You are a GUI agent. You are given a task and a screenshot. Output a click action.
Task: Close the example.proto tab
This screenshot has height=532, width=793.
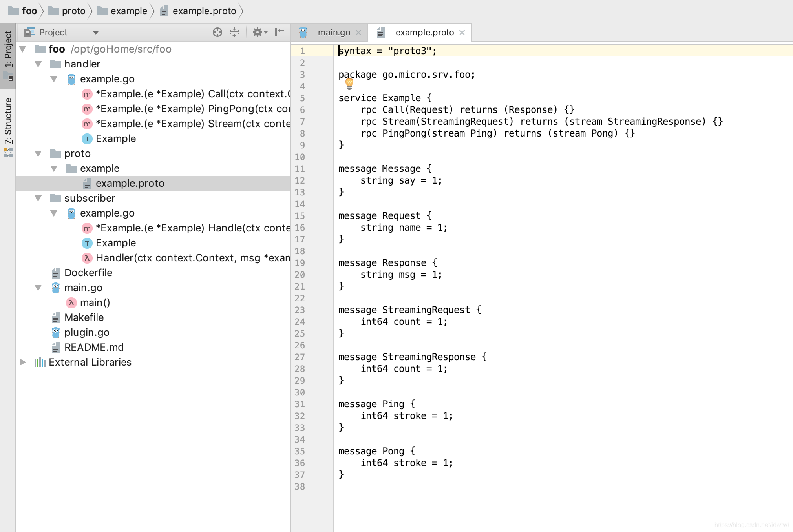(462, 33)
